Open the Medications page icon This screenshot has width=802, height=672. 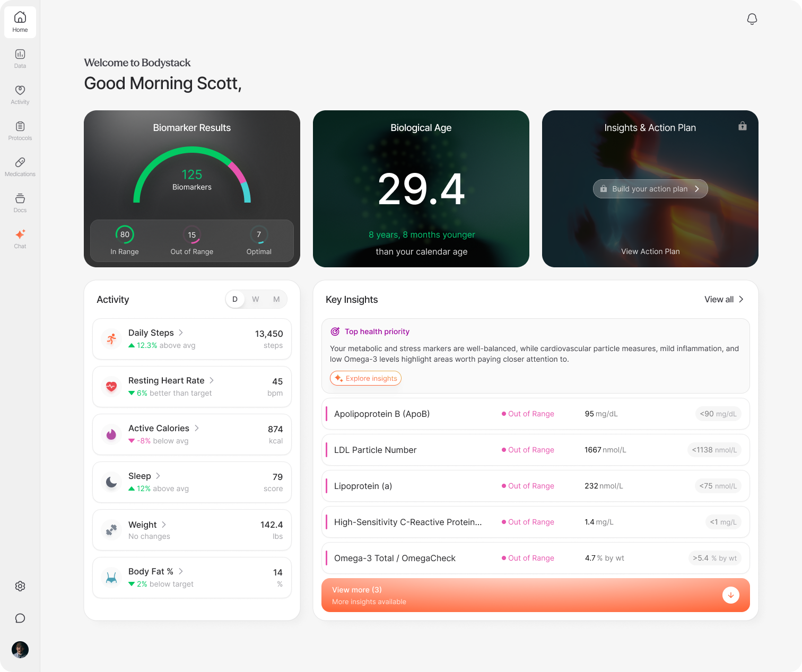click(x=20, y=167)
